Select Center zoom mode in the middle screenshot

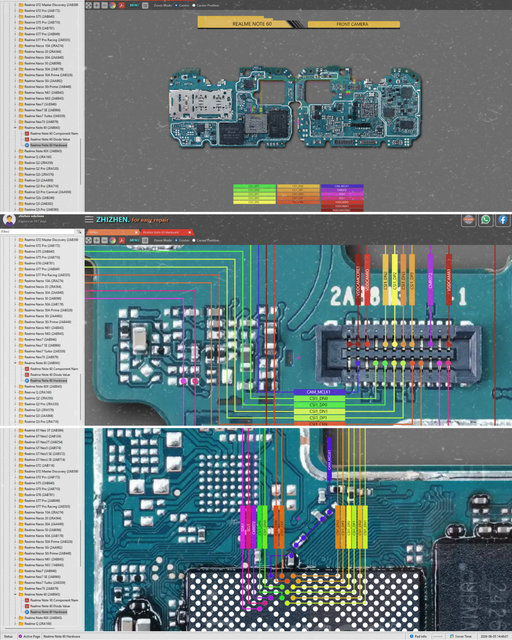pos(176,240)
